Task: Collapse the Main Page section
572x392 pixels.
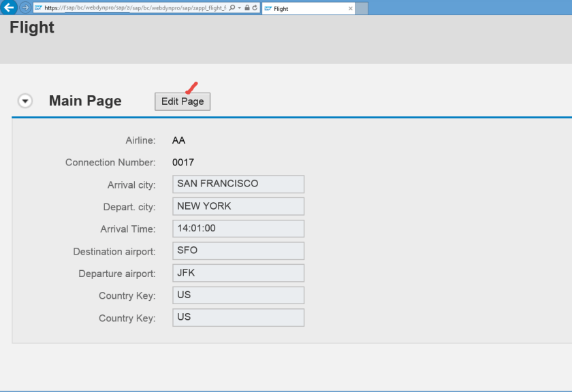Action: (25, 101)
